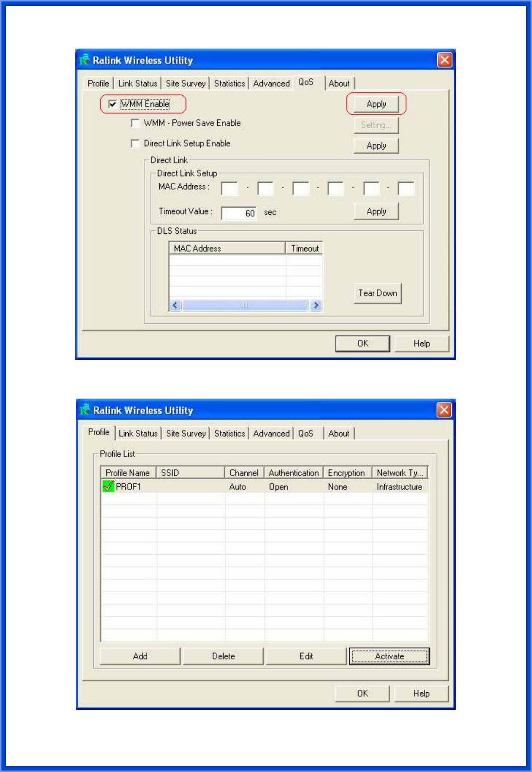The image size is (532, 772).
Task: Click the Network Ty... column header
Action: pyautogui.click(x=400, y=473)
